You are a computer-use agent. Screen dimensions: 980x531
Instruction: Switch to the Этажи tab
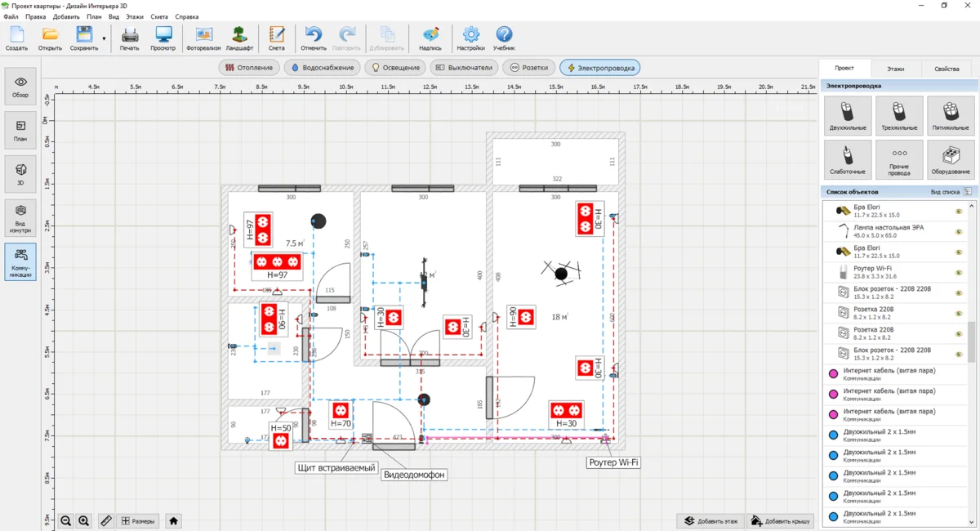(896, 69)
